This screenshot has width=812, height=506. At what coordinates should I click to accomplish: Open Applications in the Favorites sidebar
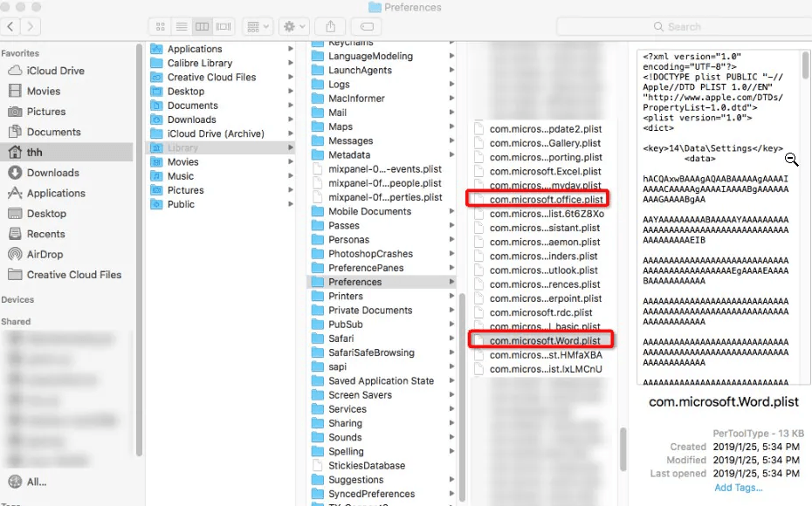56,193
